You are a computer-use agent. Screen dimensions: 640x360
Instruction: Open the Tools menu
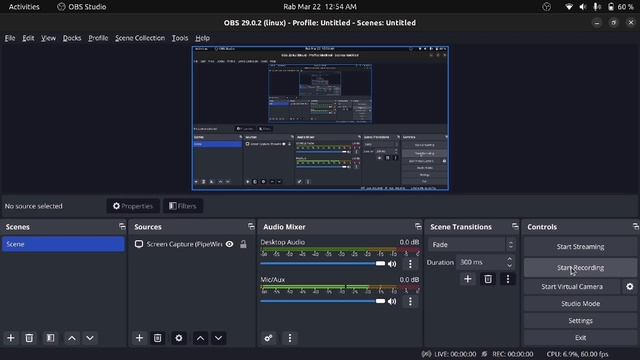point(180,38)
